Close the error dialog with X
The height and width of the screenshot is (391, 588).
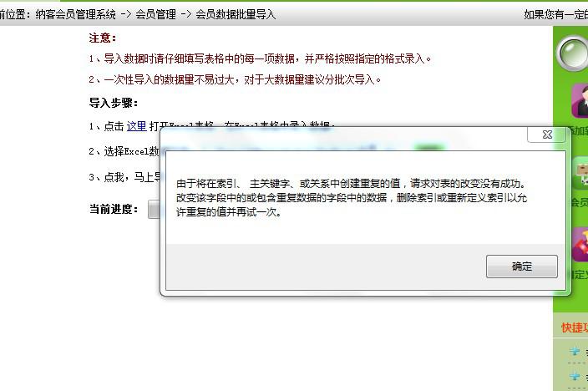(x=547, y=135)
